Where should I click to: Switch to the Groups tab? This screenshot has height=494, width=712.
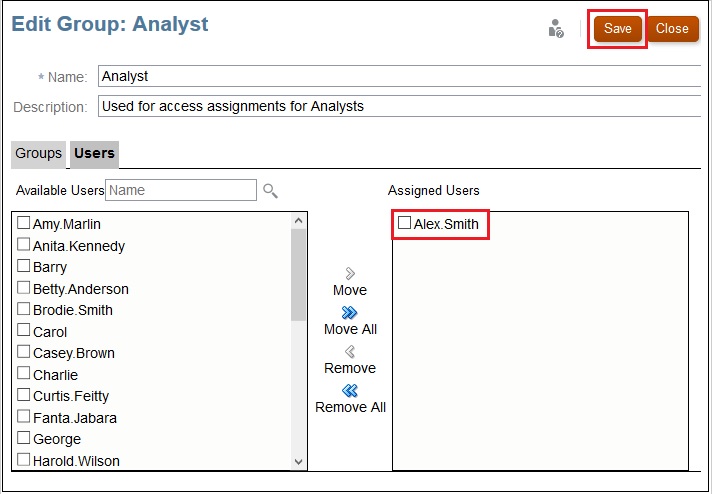pyautogui.click(x=39, y=154)
